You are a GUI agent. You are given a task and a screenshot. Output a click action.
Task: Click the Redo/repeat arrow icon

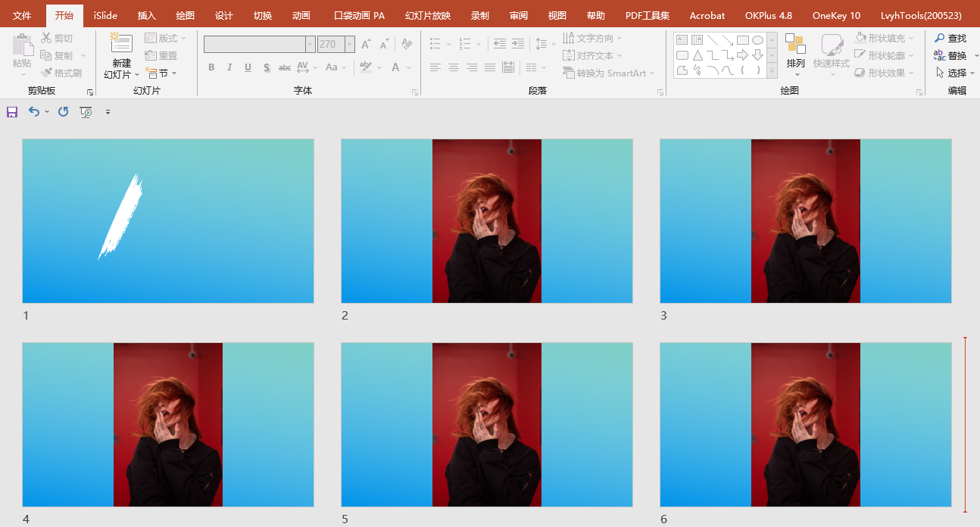(64, 112)
